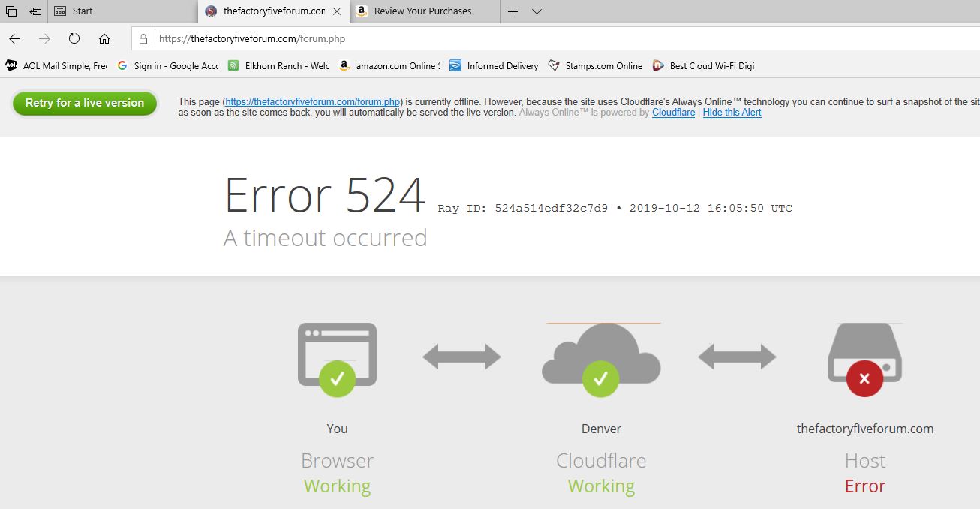The image size is (980, 509).
Task: Expand tab previews chevron
Action: (537, 11)
